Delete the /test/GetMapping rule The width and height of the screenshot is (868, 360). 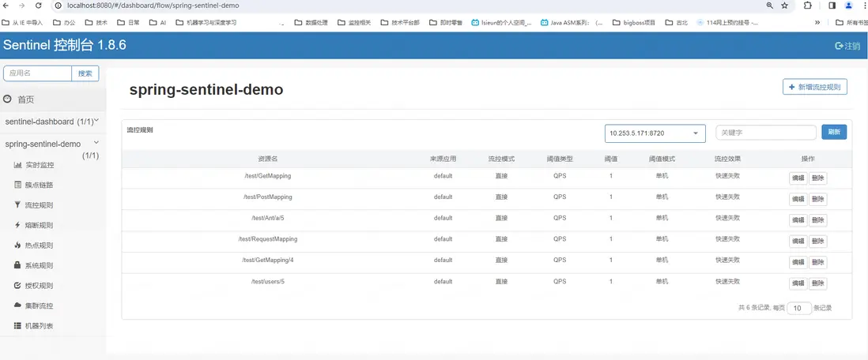(x=817, y=178)
